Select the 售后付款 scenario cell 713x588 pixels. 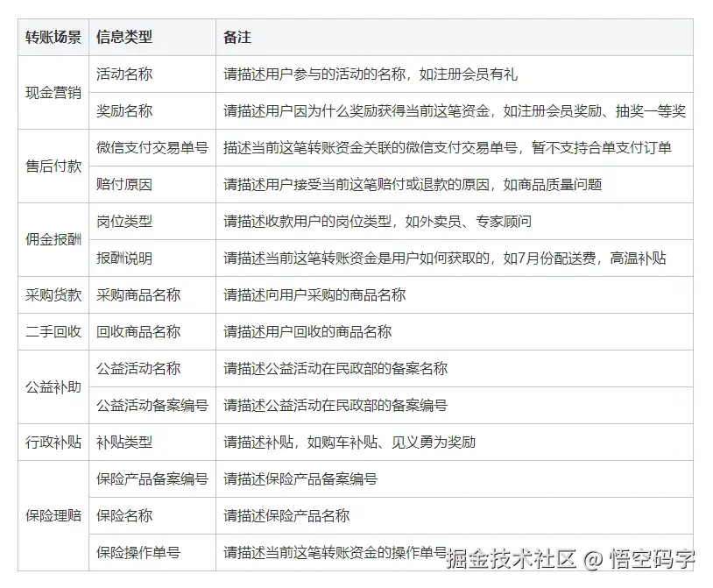[53, 166]
